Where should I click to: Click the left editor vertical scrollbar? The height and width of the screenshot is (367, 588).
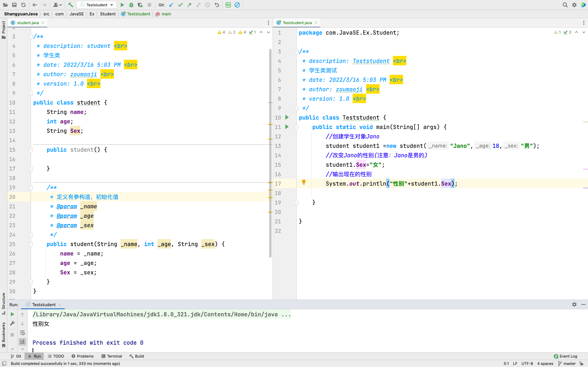coord(270,153)
